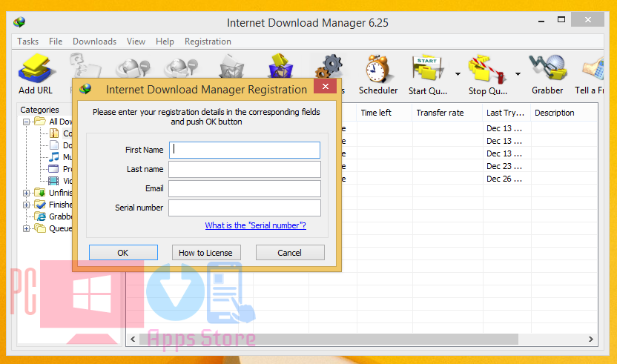Viewport: 617px width, 364px height.
Task: Select the Grabber projects tree icon
Action: [40, 216]
